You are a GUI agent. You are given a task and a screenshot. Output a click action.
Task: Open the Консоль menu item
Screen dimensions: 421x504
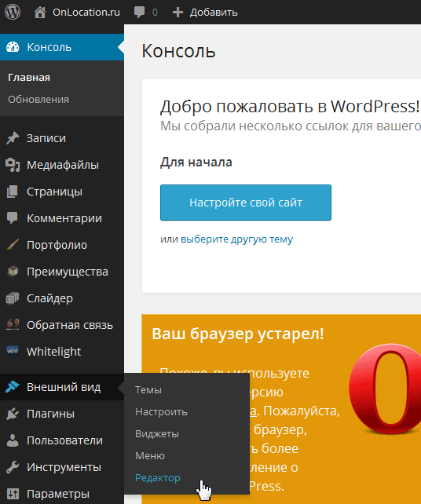62,47
